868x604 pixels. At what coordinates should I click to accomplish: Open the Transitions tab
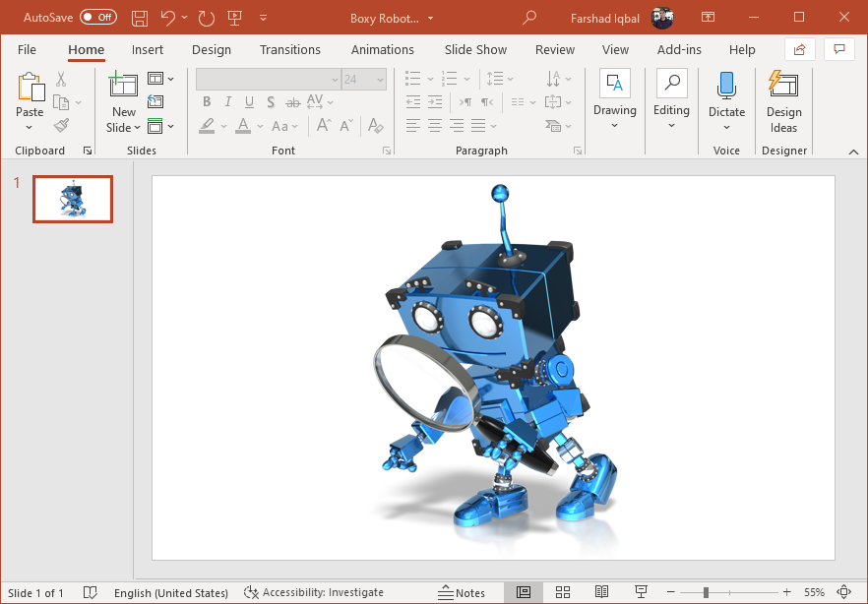click(289, 50)
